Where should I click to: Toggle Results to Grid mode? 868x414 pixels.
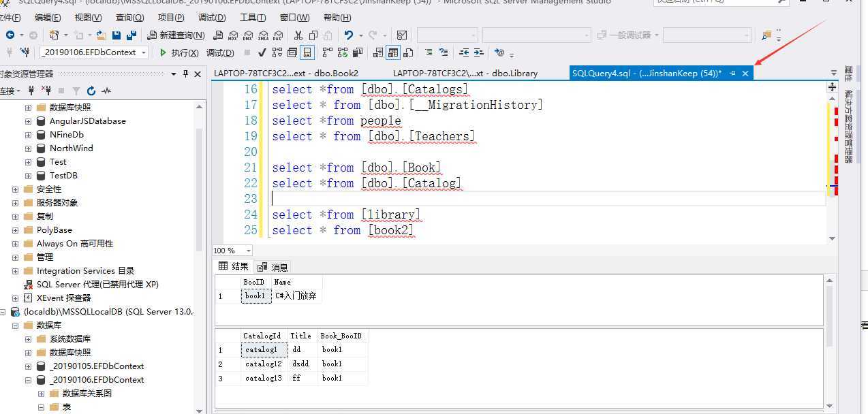click(393, 52)
